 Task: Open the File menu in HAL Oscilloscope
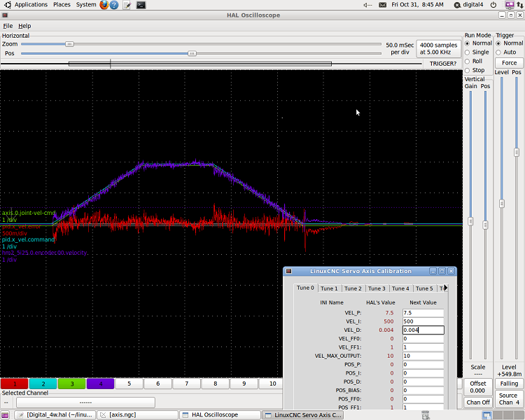(8, 26)
